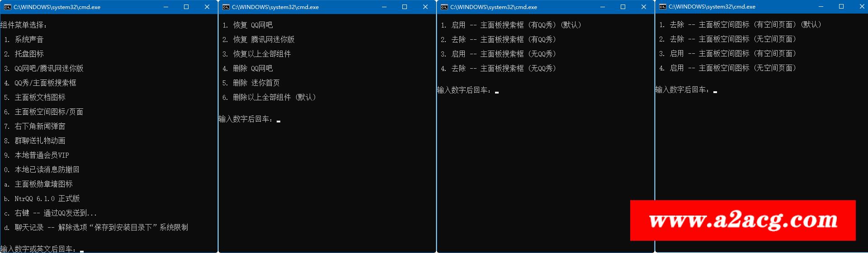Click the cmd icon of the second window
Image resolution: width=868 pixels, height=253 pixels.
point(226,7)
